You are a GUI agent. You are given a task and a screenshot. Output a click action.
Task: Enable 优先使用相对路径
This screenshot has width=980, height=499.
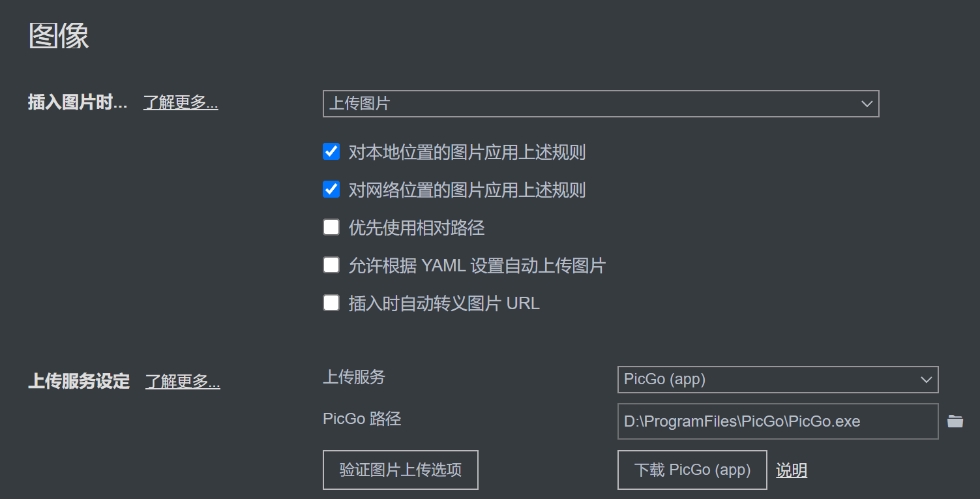click(331, 226)
